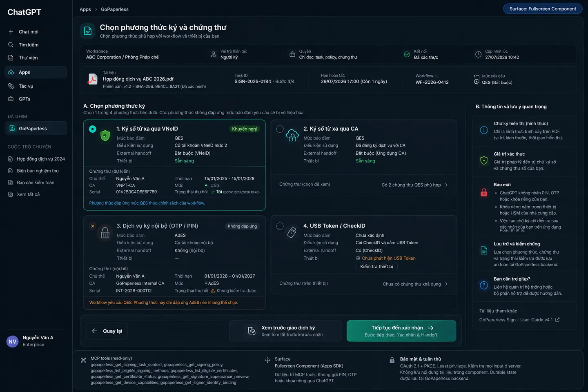The width and height of the screenshot is (588, 392).
Task: Click Tiếp tục đến xác nhận button
Action: (401, 331)
